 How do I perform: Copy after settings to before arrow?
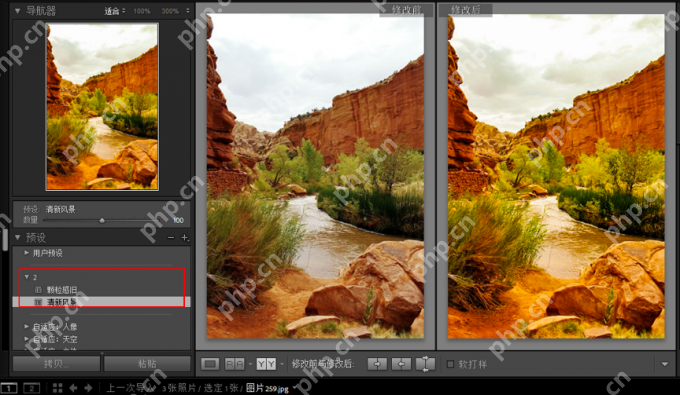(401, 364)
